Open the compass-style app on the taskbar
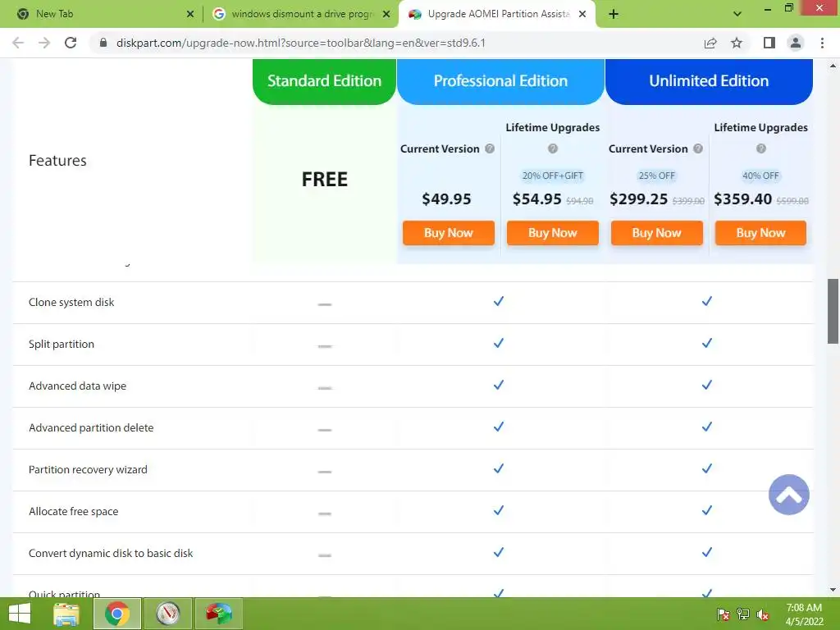 click(167, 614)
